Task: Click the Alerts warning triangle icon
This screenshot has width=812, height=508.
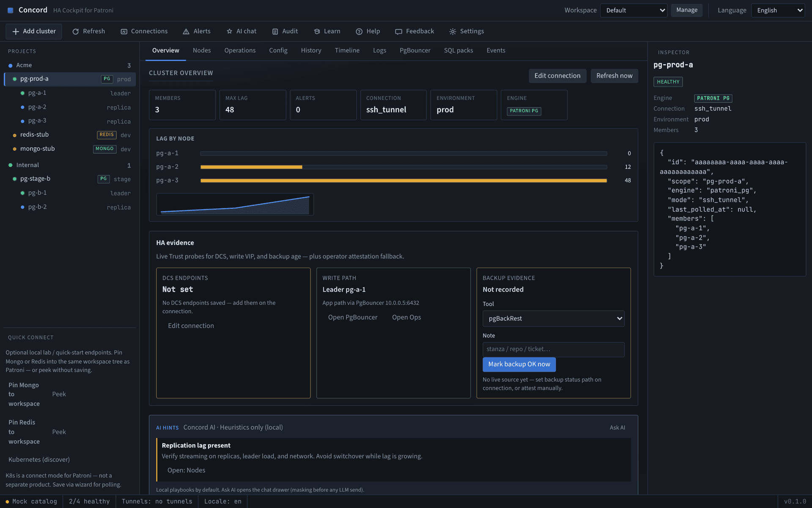Action: (186, 31)
